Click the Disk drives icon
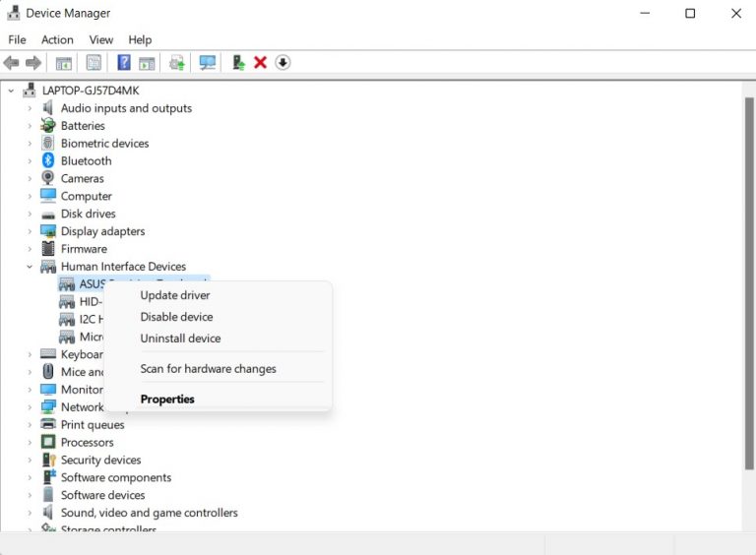The width and height of the screenshot is (756, 555). [x=48, y=215]
